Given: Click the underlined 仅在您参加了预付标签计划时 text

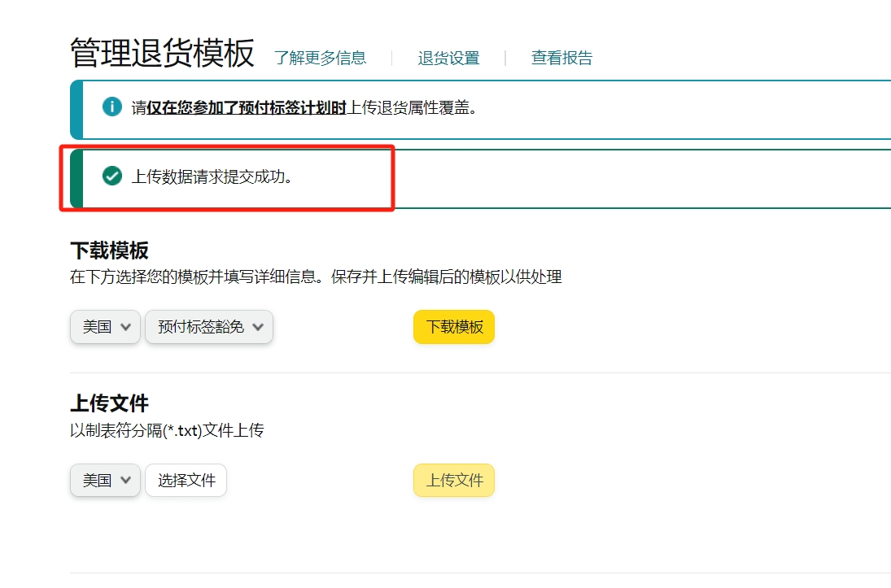Looking at the screenshot, I should [x=247, y=107].
